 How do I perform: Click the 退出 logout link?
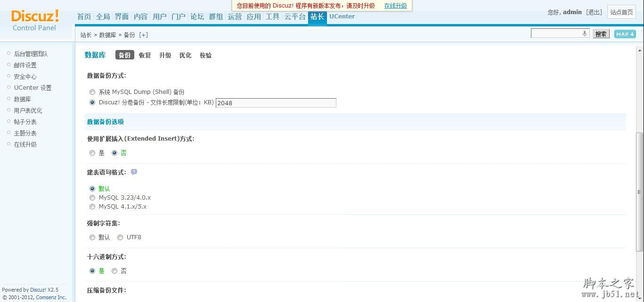pos(594,12)
